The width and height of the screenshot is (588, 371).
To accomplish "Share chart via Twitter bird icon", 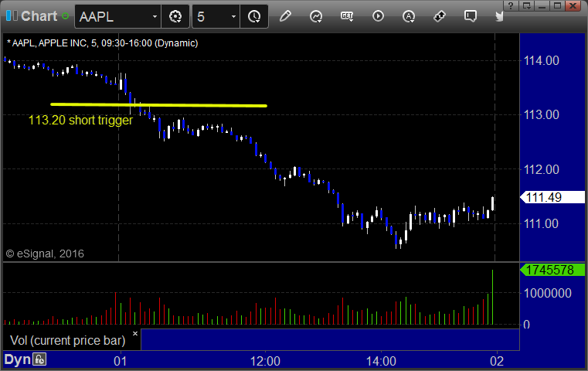I will coord(499,16).
